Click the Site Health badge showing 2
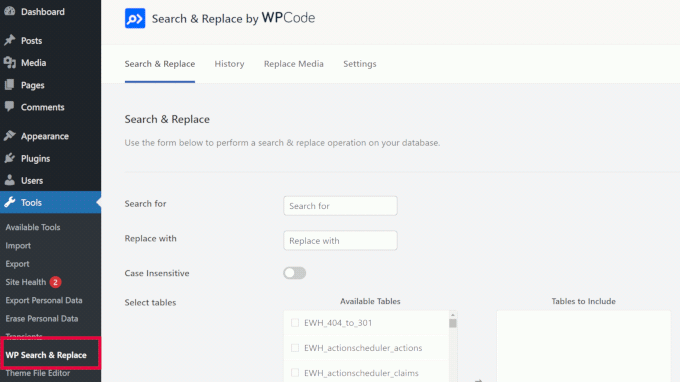 click(x=55, y=282)
